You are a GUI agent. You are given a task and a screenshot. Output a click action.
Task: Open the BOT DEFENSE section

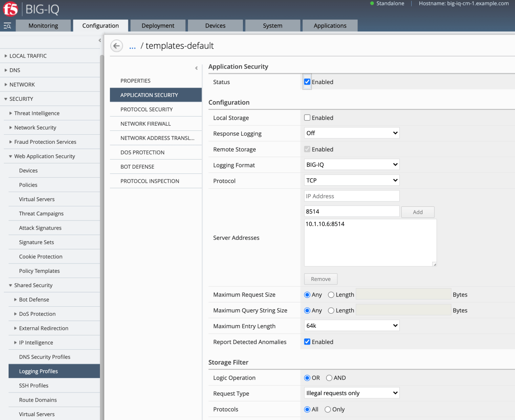point(156,166)
